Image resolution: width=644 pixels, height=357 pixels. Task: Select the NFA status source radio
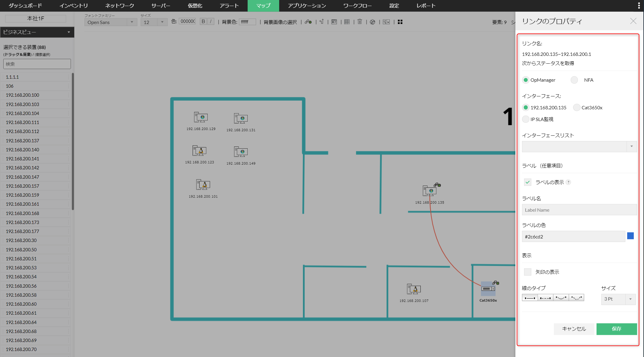(x=574, y=80)
